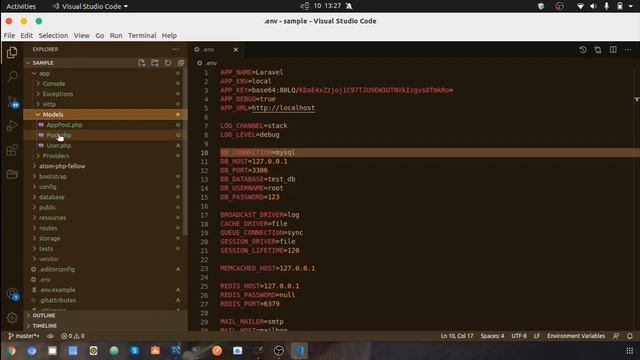Open the Explorer view in the activity bar
640x360 pixels.
tap(12, 52)
